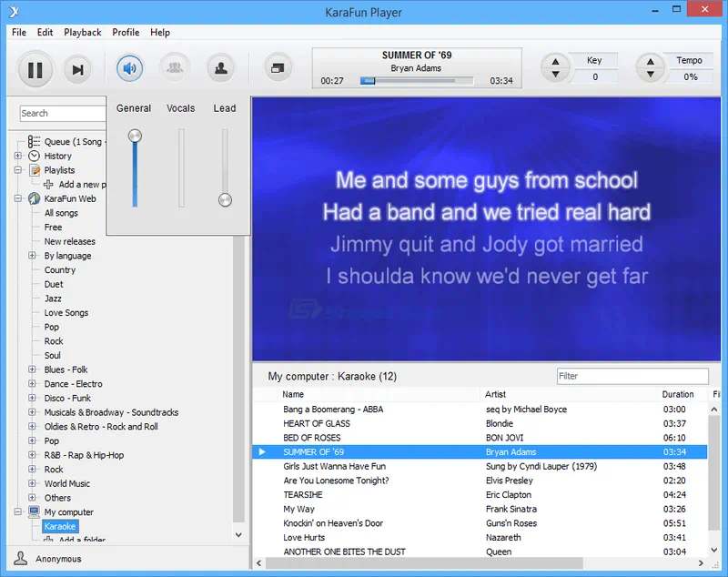Screen dimensions: 728x577
Task: Decrease Tempo with down arrow
Action: [650, 75]
